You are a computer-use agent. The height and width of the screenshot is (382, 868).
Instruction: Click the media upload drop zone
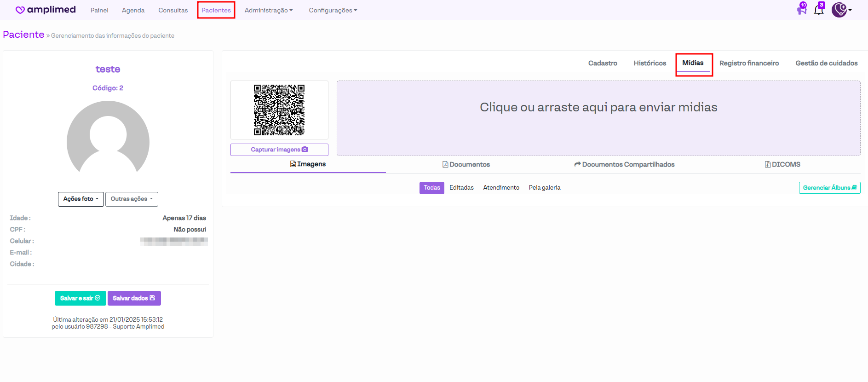[598, 118]
